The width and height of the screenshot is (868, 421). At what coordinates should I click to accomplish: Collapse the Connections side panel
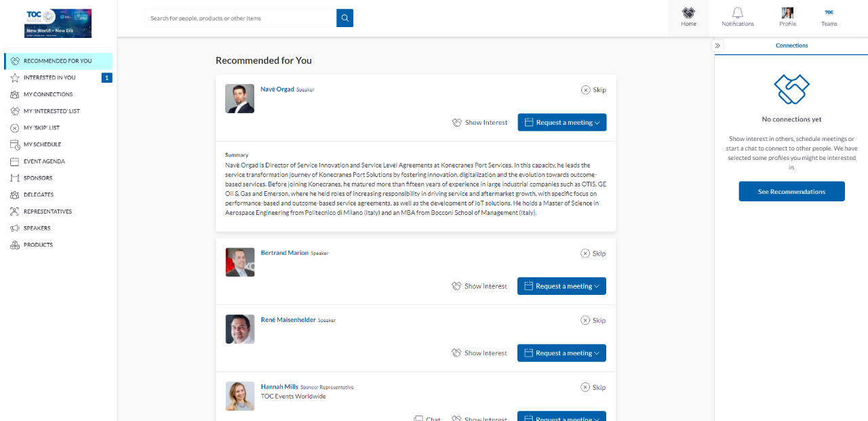point(717,45)
